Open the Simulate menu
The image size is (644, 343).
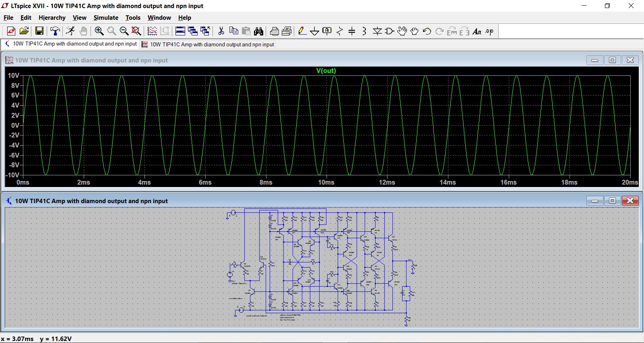[x=106, y=18]
